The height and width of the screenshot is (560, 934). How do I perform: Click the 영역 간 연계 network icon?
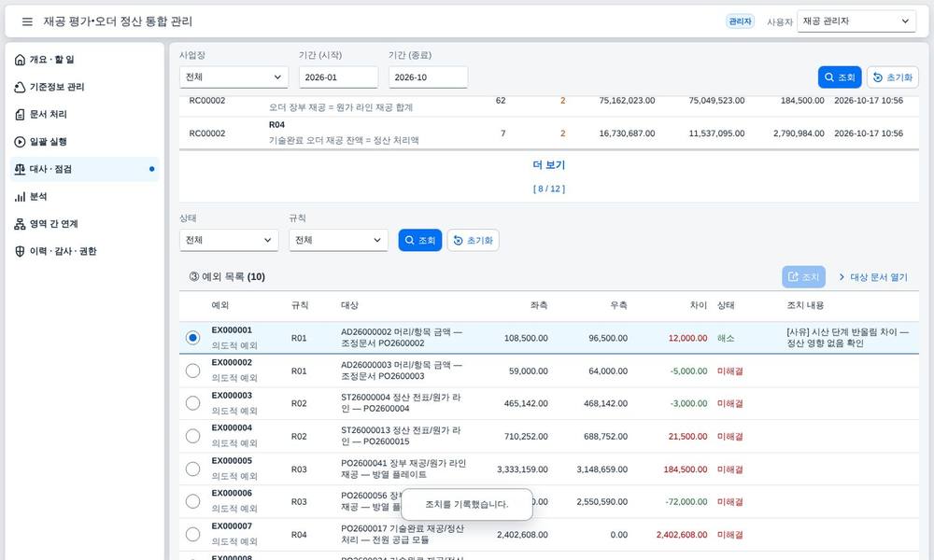(20, 224)
